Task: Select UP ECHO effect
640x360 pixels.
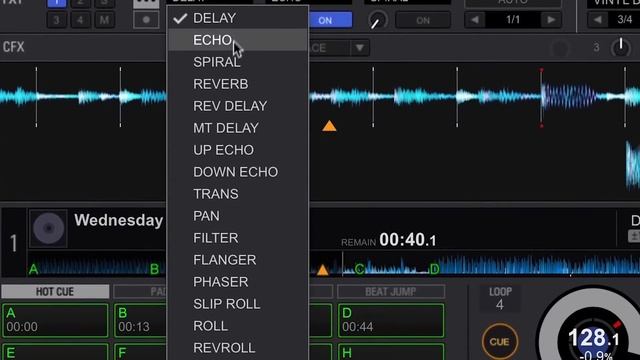Action: tap(238, 150)
